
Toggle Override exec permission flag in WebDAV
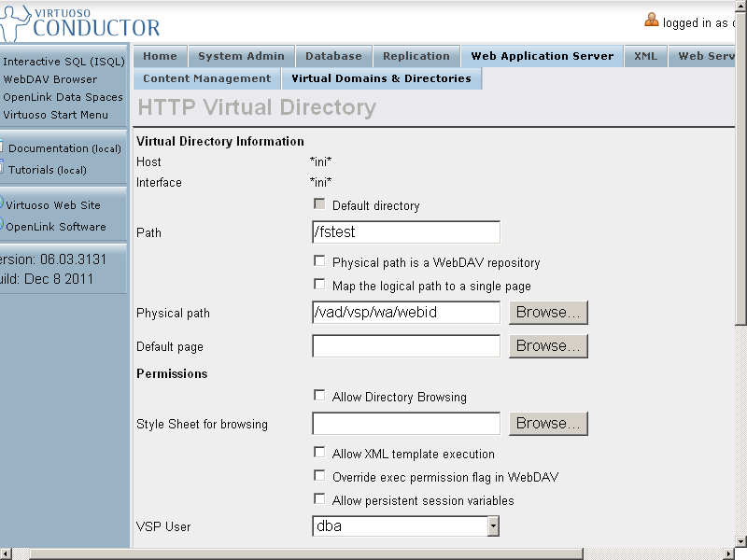319,476
